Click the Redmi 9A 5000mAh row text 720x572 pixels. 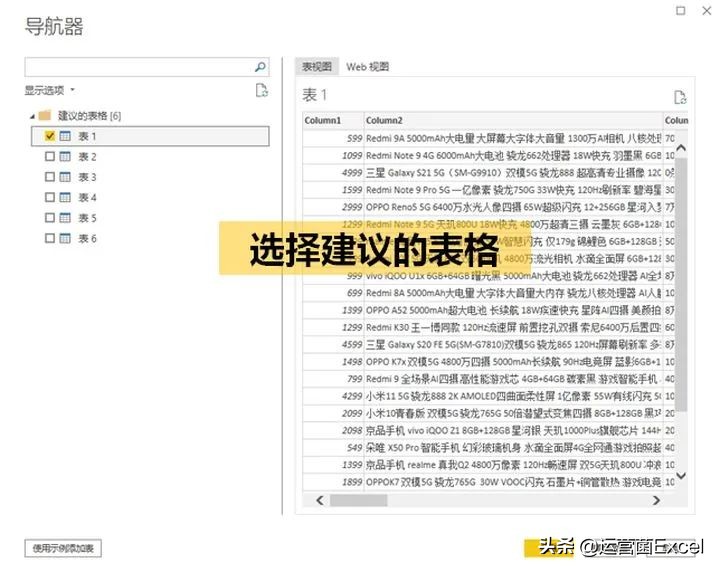(513, 138)
